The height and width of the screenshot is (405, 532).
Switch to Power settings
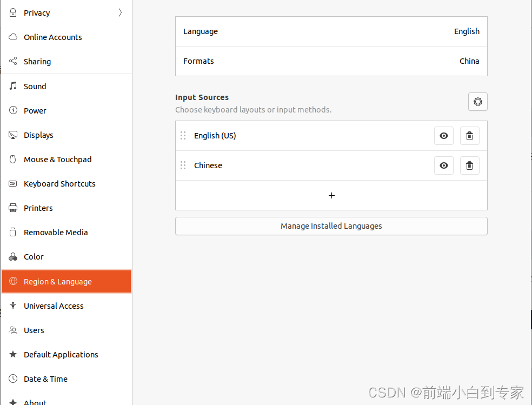[x=66, y=111]
